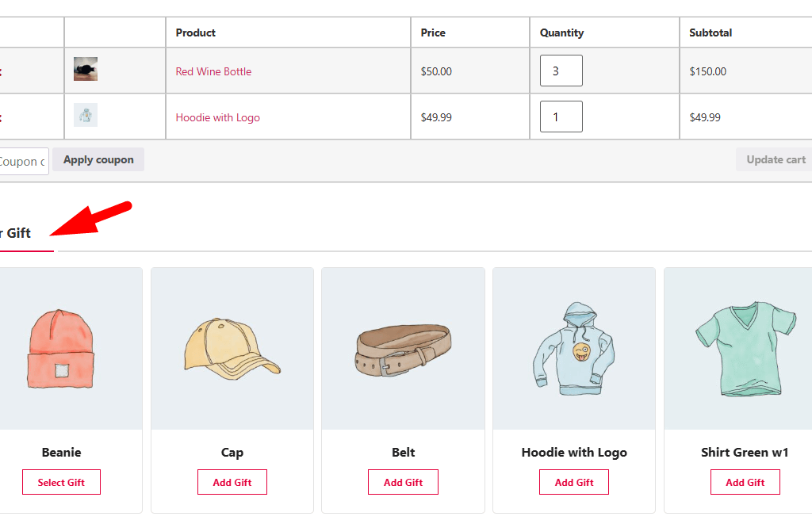Click the green V-neck shirt image
The image size is (812, 524).
point(745,349)
